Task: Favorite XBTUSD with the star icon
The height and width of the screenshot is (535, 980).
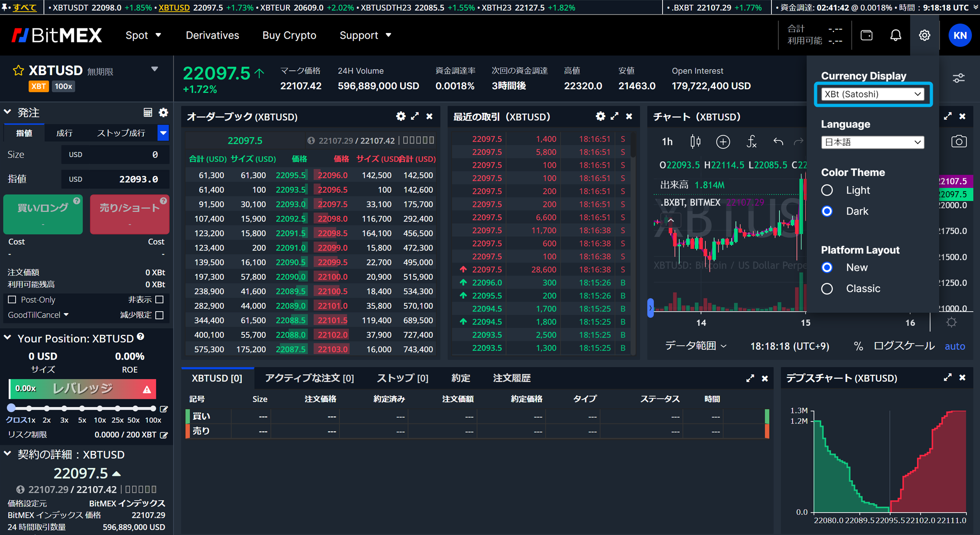Action: click(x=18, y=71)
